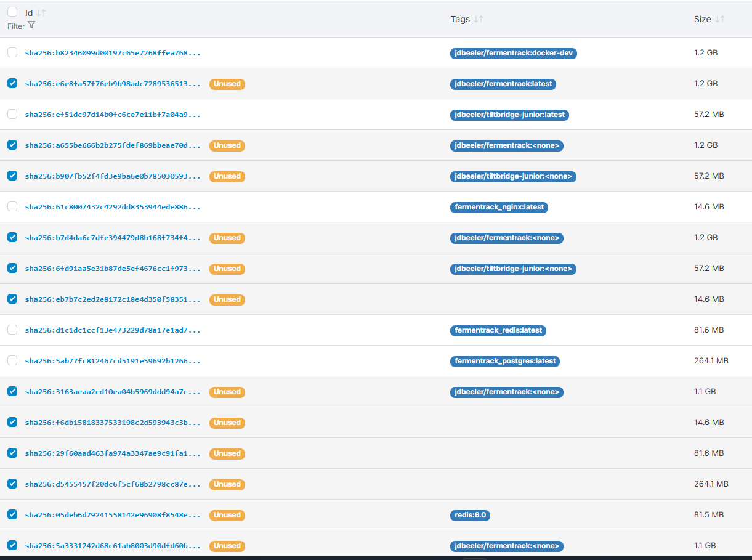
Task: Uncheck the sha256:3163aeaa2ed10ea04b59 image row
Action: pyautogui.click(x=12, y=391)
